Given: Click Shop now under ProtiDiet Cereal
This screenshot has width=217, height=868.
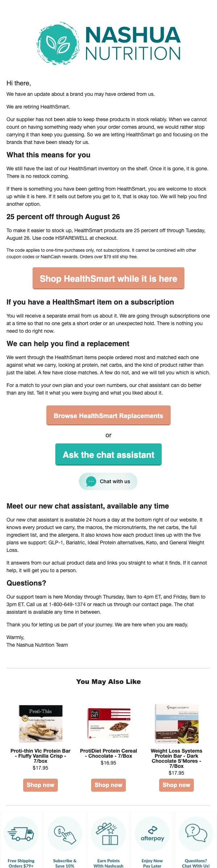Looking at the screenshot, I should pyautogui.click(x=109, y=785).
